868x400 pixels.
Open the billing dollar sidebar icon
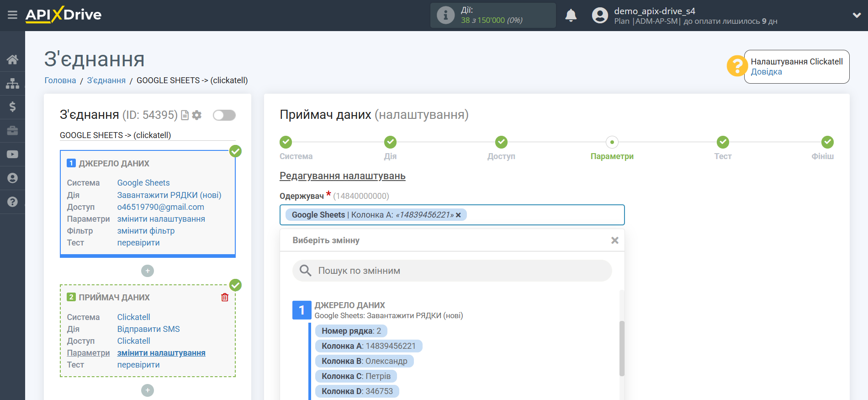[x=12, y=107]
